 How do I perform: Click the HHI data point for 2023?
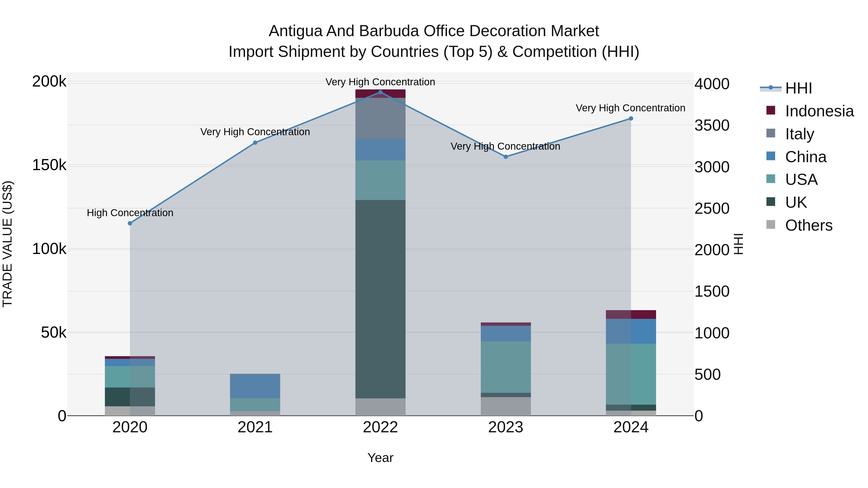click(x=506, y=157)
